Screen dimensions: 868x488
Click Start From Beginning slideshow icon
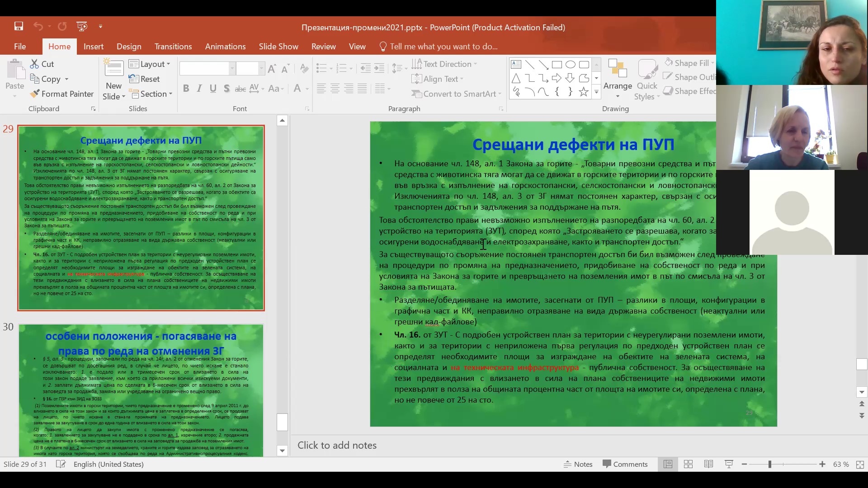point(82,27)
